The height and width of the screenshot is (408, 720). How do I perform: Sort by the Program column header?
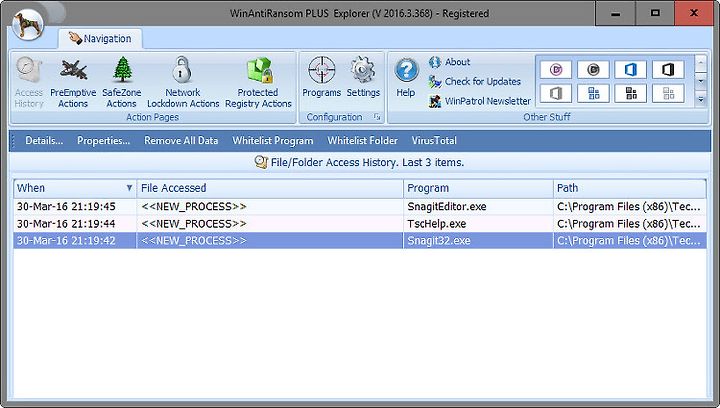tap(478, 188)
